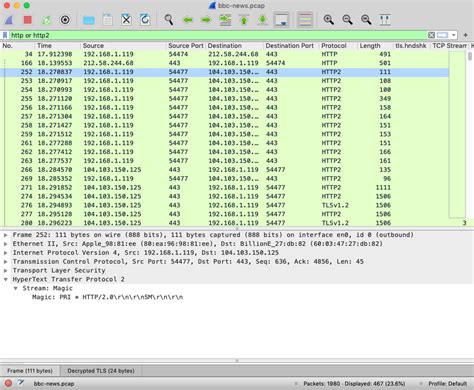474x390 pixels.
Task: Select packet number 34 row
Action: coord(224,54)
